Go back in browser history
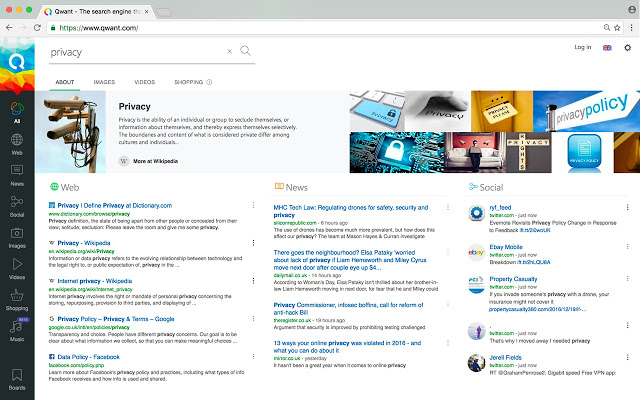The image size is (640, 400). coord(9,28)
